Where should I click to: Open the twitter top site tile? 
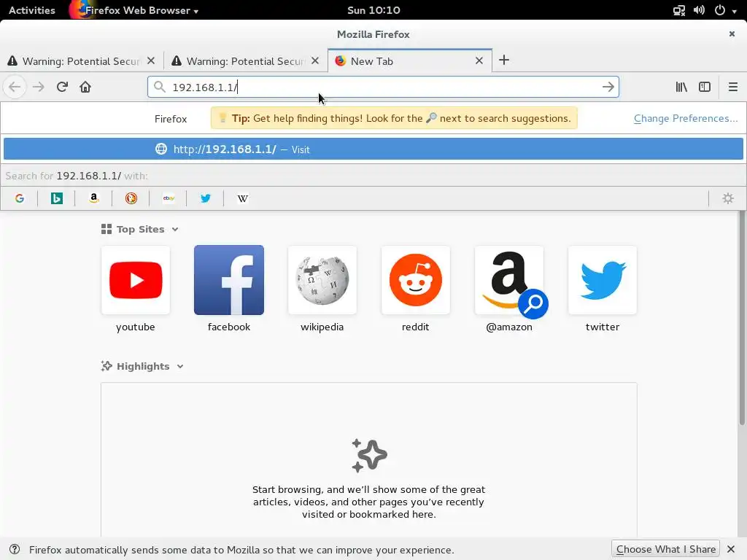(602, 280)
